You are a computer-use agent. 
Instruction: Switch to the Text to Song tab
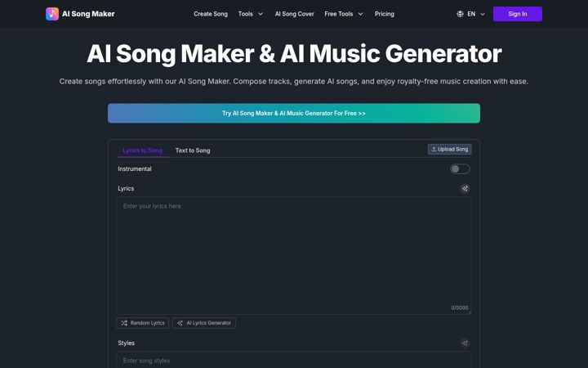[x=193, y=150]
